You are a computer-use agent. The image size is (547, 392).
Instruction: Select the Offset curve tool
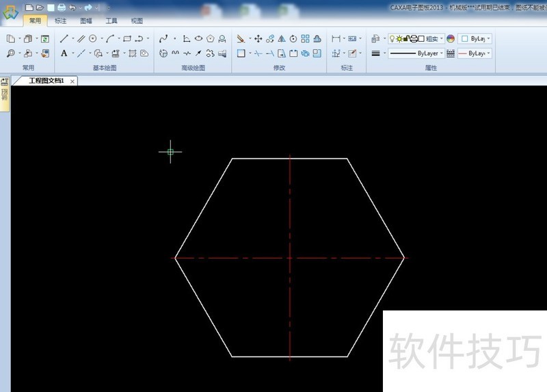(317, 39)
